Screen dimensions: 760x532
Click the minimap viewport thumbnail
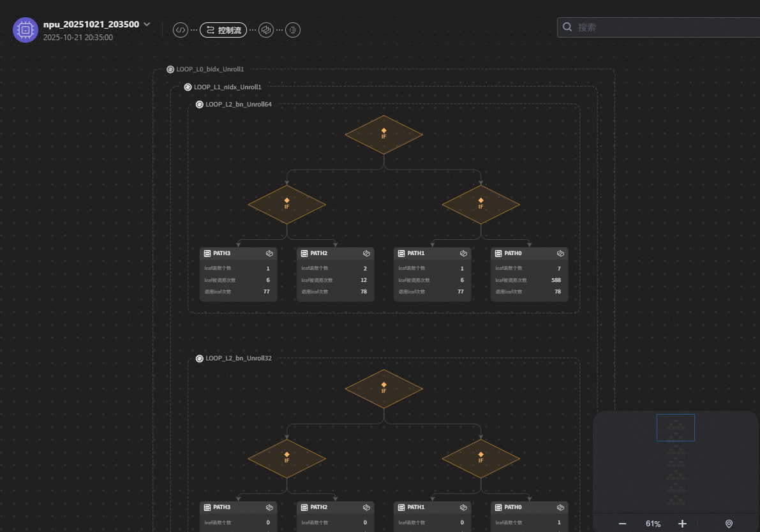675,427
